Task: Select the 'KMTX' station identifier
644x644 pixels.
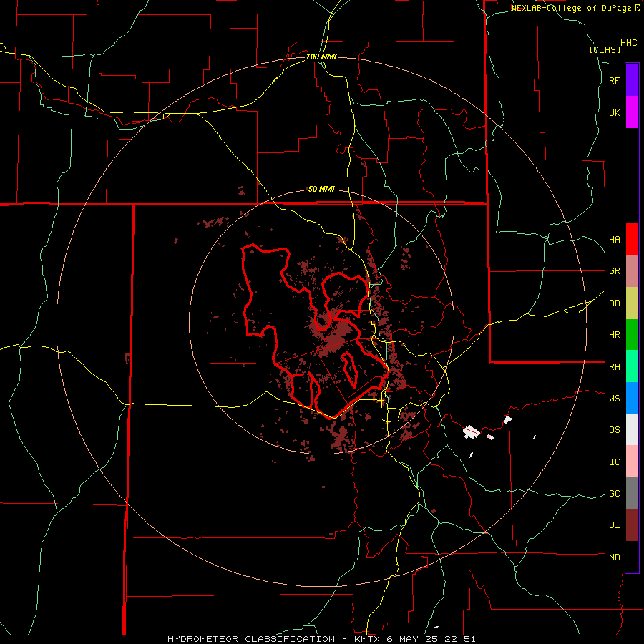Action: [x=368, y=639]
